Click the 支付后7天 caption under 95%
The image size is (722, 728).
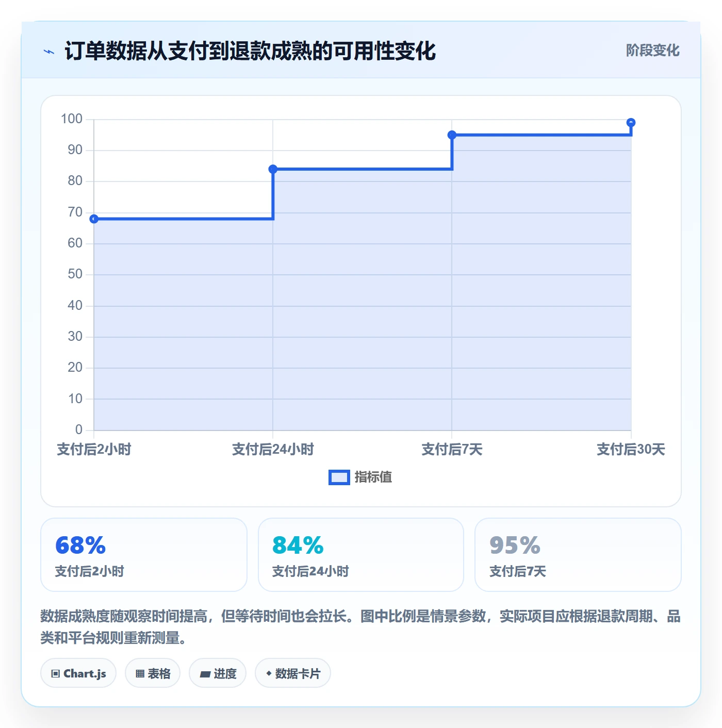(518, 571)
